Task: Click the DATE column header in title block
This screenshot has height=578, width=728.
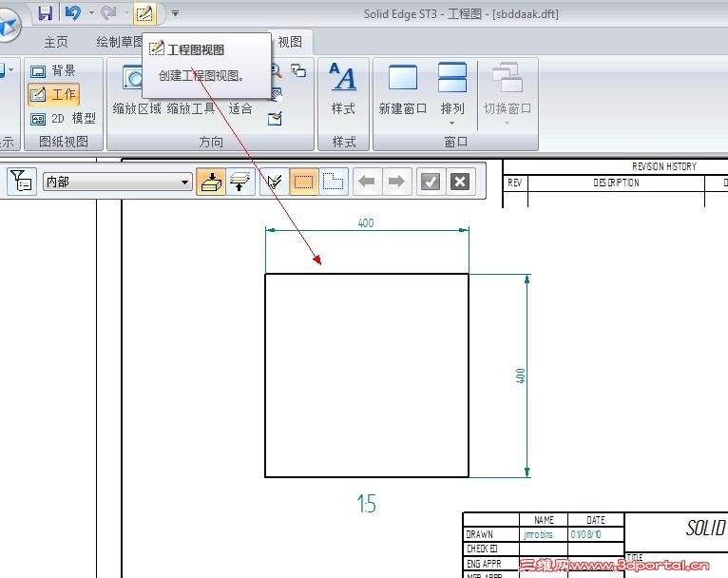Action: point(596,520)
